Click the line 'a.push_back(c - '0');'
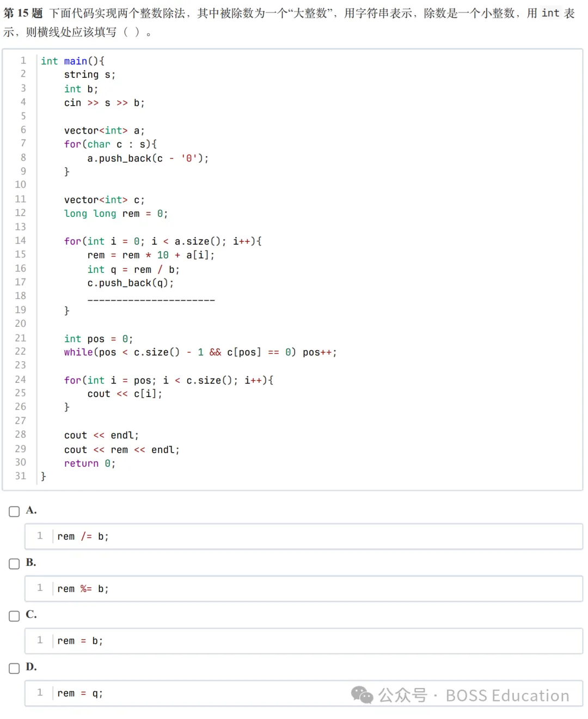 pos(148,159)
